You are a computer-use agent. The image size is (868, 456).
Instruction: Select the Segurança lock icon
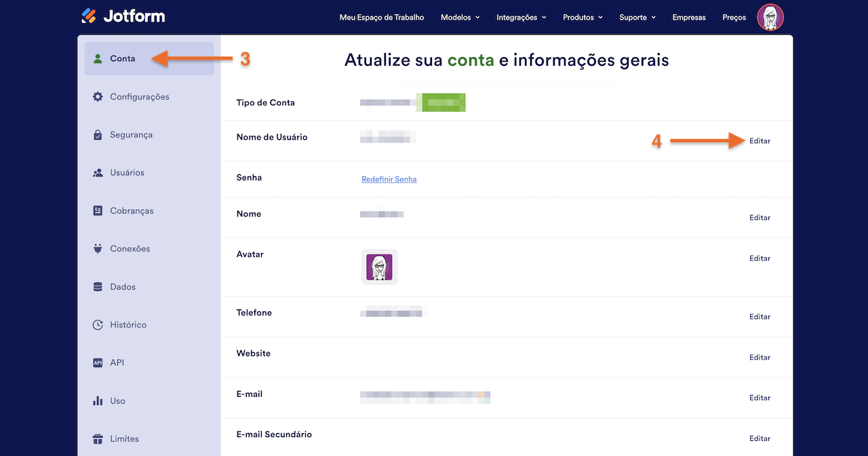tap(98, 134)
